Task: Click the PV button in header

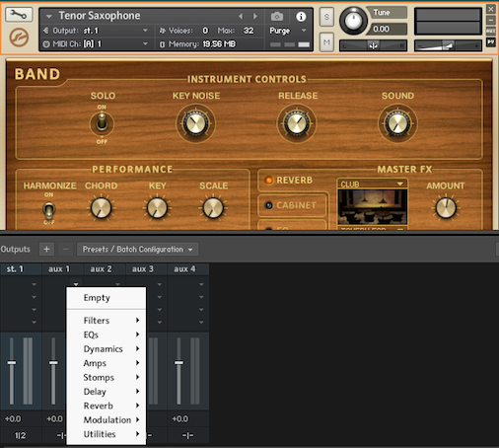Action: pos(491,42)
